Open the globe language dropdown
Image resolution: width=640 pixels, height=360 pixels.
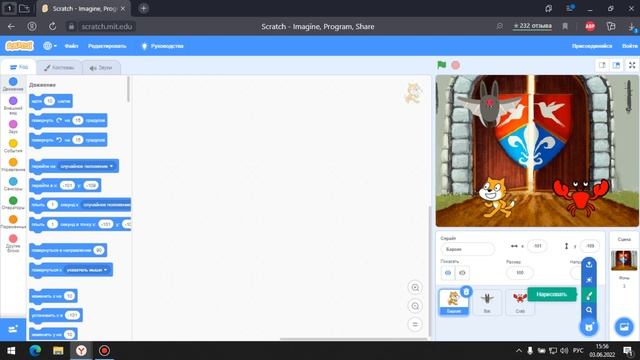tap(50, 46)
